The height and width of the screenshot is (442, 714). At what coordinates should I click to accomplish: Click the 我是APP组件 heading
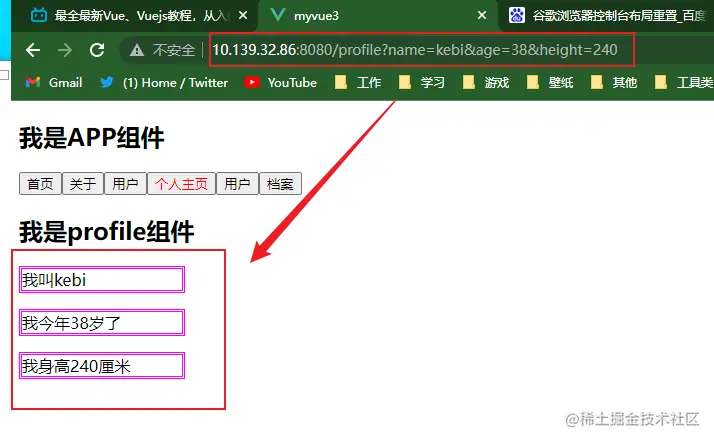(91, 137)
